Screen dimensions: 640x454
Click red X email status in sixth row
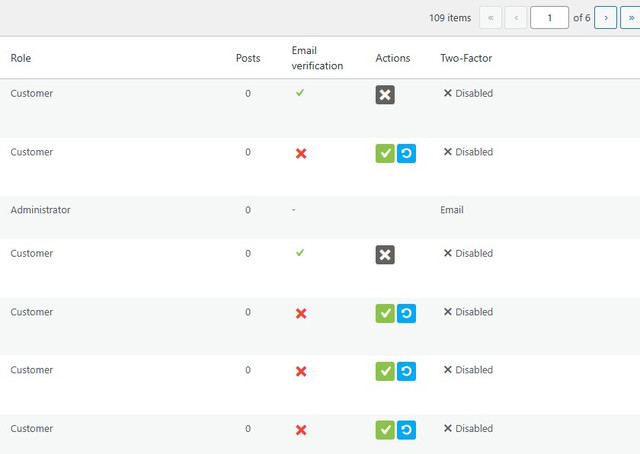pos(301,372)
